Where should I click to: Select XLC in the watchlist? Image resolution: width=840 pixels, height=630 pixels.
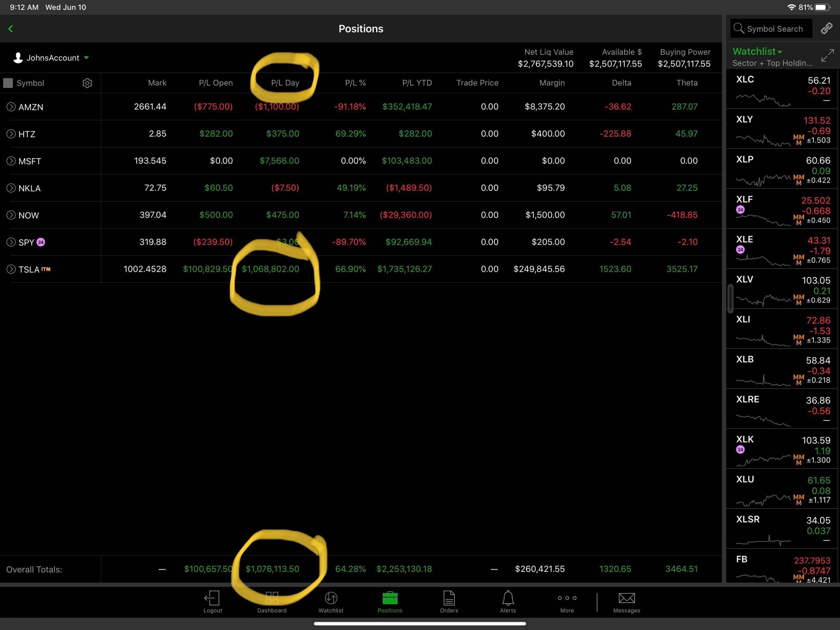(783, 89)
